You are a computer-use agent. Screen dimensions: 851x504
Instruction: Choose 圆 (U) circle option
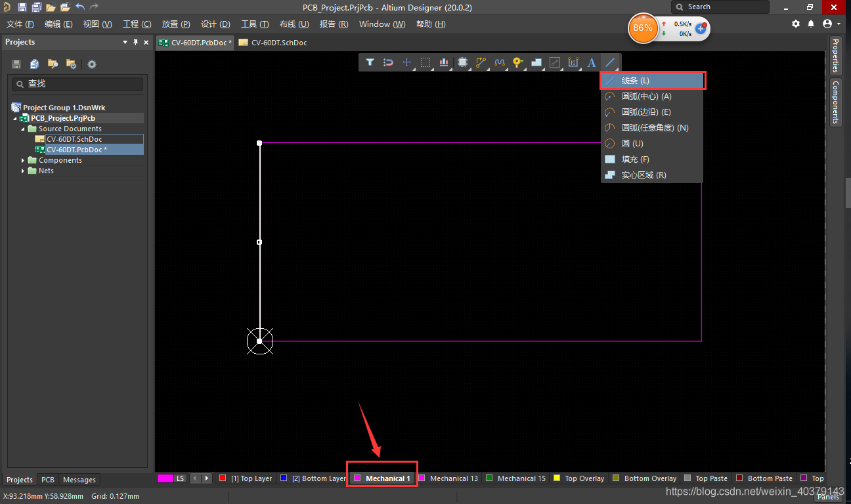[x=651, y=144]
